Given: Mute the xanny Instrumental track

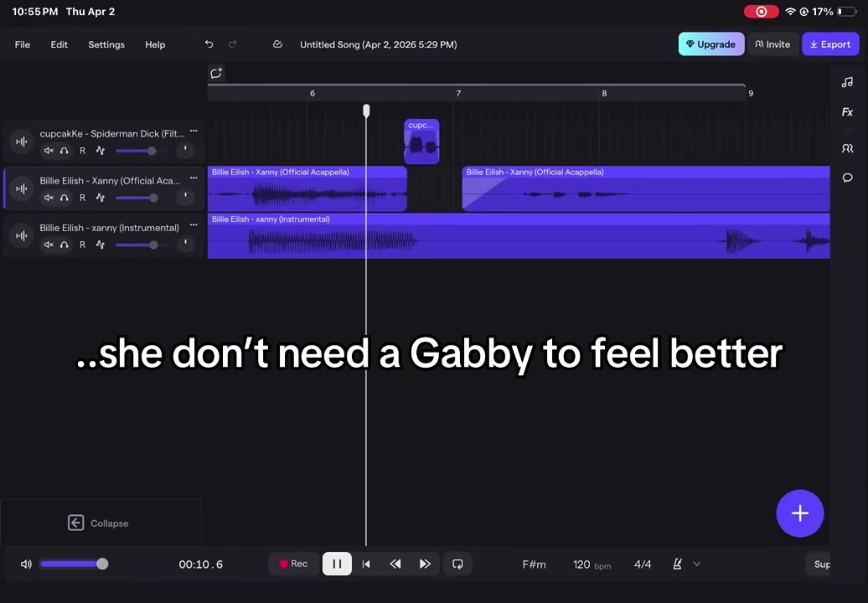Looking at the screenshot, I should (49, 245).
